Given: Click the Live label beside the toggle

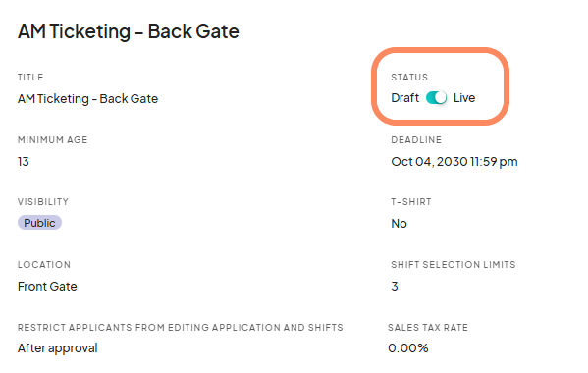Looking at the screenshot, I should [x=464, y=98].
